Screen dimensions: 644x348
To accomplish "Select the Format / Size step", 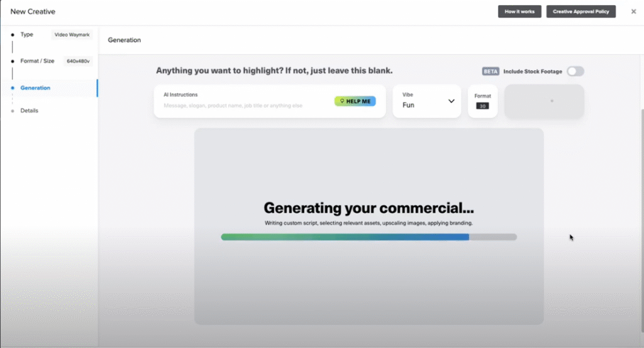I will (36, 61).
